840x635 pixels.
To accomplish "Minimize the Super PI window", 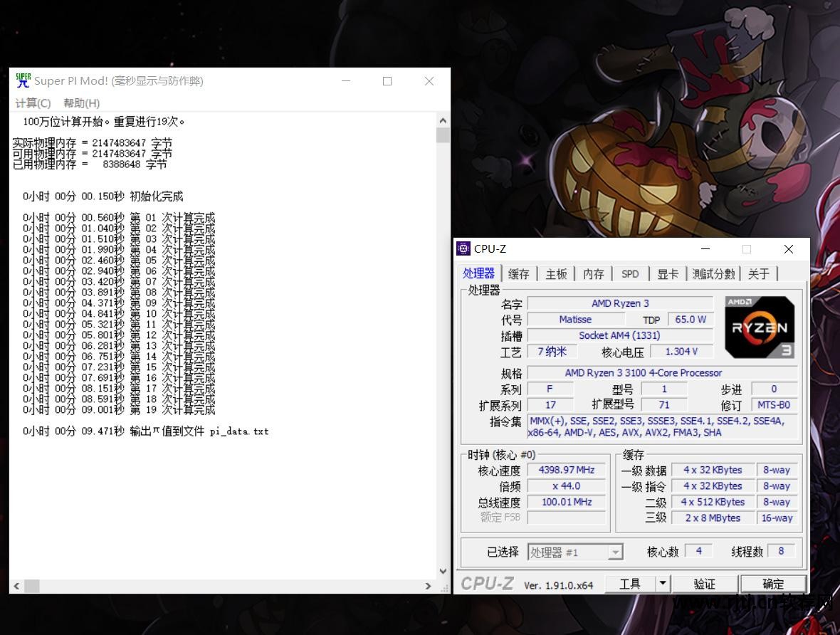I will coord(346,81).
